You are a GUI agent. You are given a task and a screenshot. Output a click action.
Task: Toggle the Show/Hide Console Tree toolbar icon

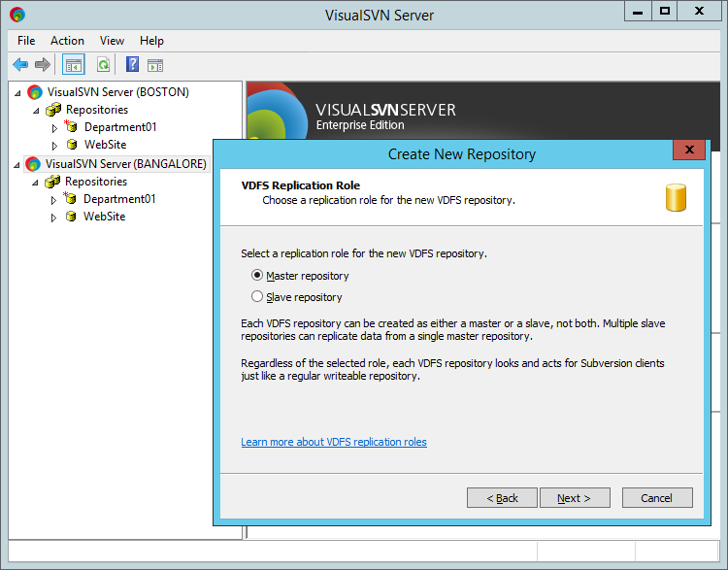click(74, 64)
